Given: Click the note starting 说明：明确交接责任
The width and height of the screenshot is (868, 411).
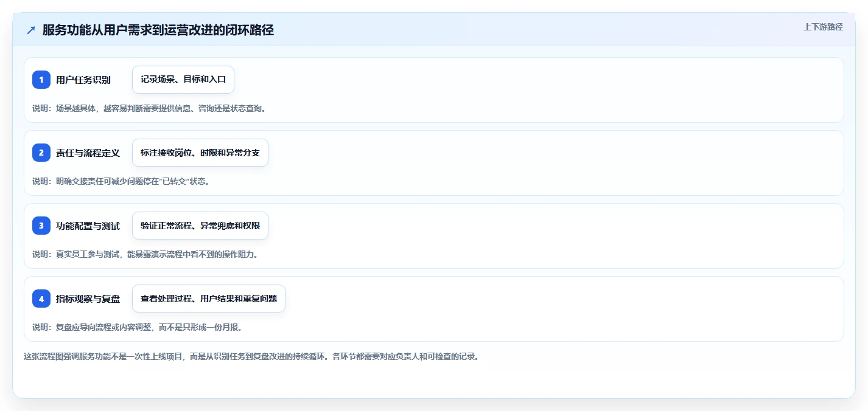Looking at the screenshot, I should (x=121, y=181).
